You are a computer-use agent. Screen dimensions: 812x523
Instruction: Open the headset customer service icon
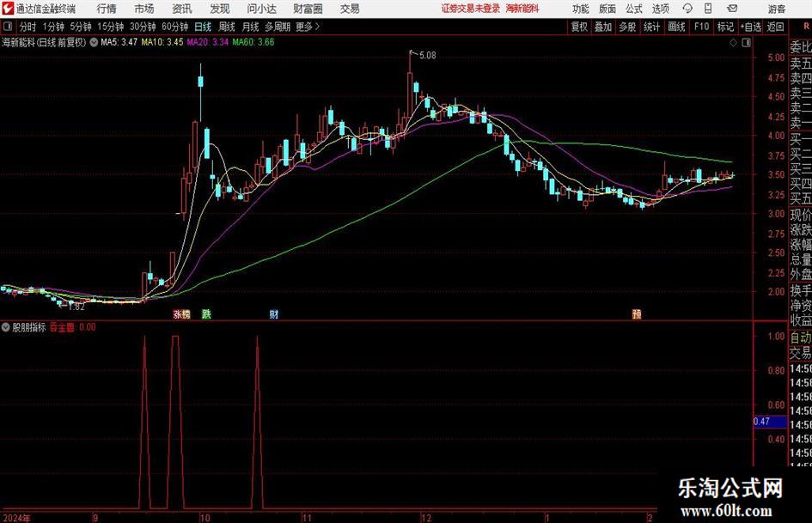click(687, 9)
